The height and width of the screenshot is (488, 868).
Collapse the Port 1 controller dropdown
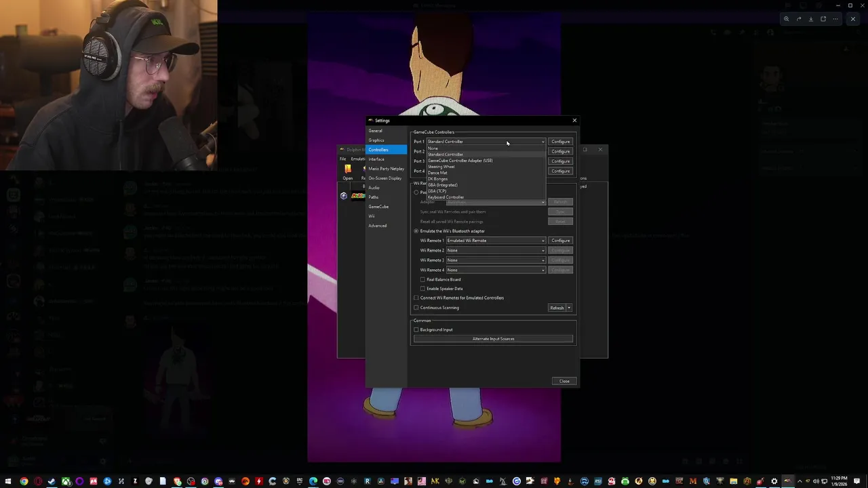tap(486, 142)
